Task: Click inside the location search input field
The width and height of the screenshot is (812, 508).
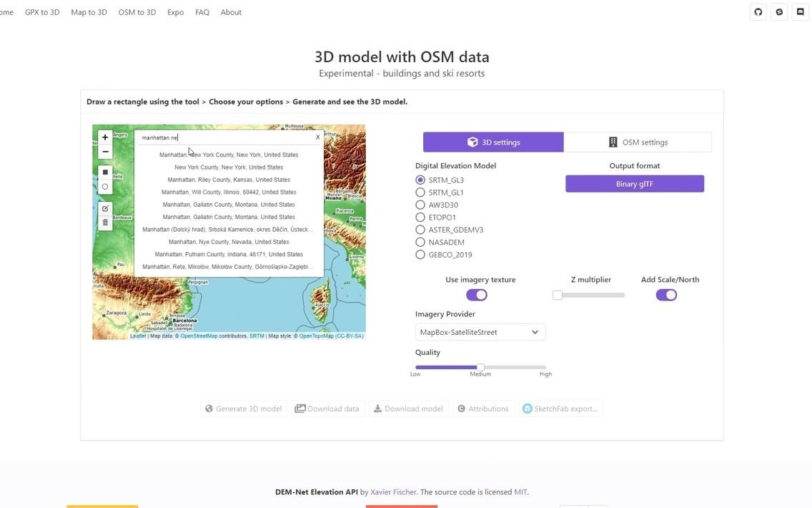Action: pos(214,136)
